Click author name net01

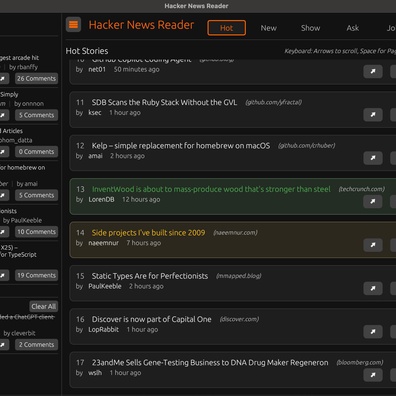pos(97,69)
